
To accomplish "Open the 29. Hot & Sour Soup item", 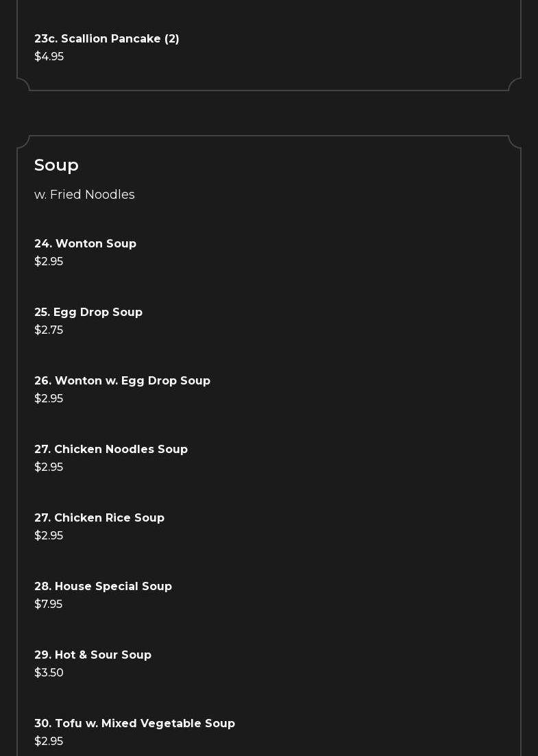I will coord(93,655).
